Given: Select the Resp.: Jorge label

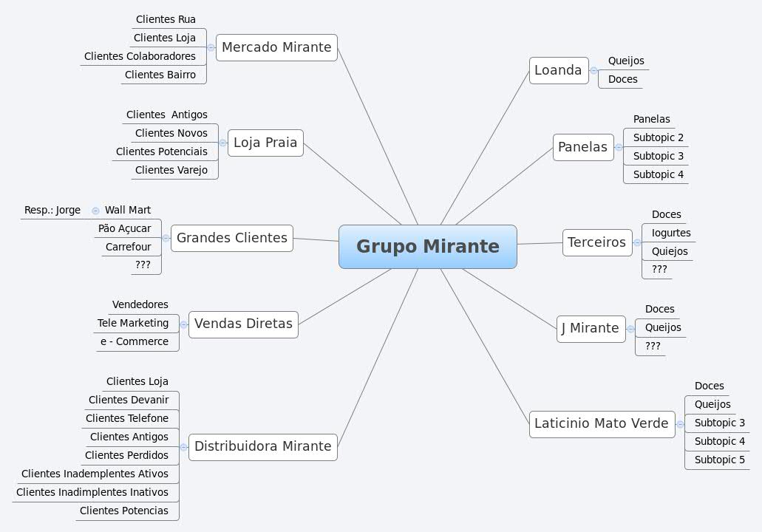Looking at the screenshot, I should click(52, 210).
